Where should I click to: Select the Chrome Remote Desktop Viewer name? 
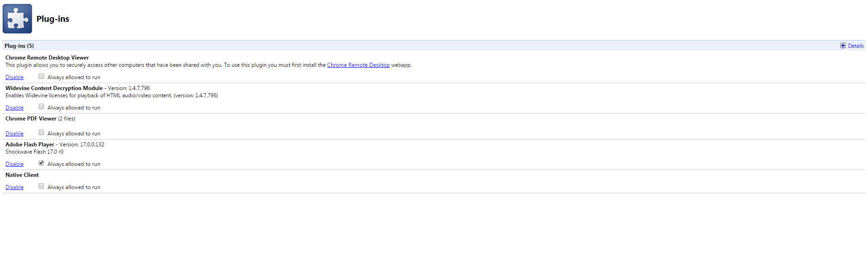[47, 58]
